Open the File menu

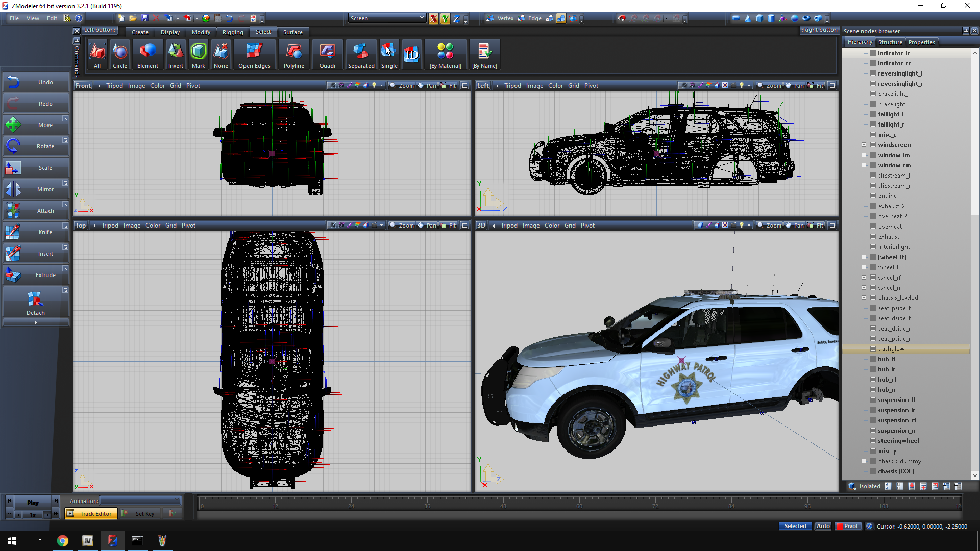[14, 18]
